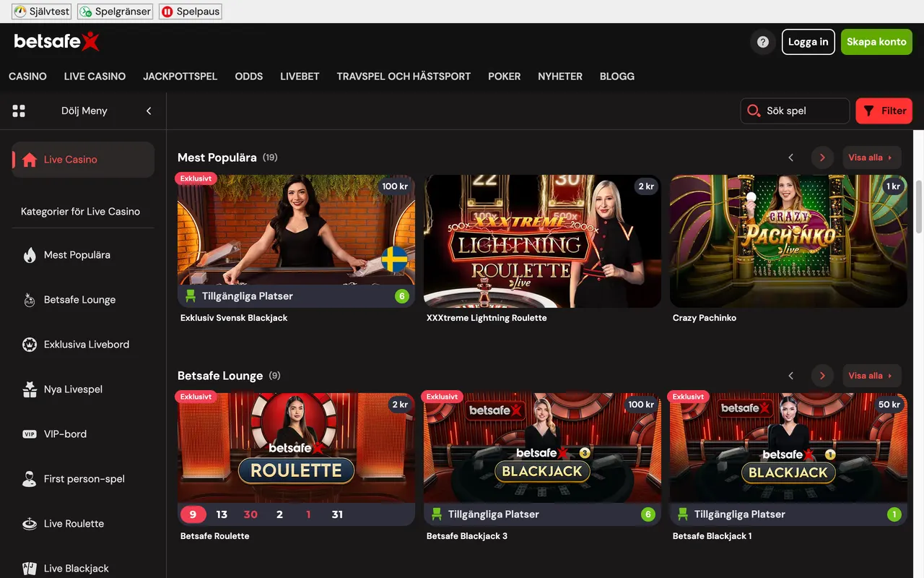Viewport: 924px width, 578px height.
Task: Open JACKPOTTSPEL in the top nav
Action: coord(180,76)
